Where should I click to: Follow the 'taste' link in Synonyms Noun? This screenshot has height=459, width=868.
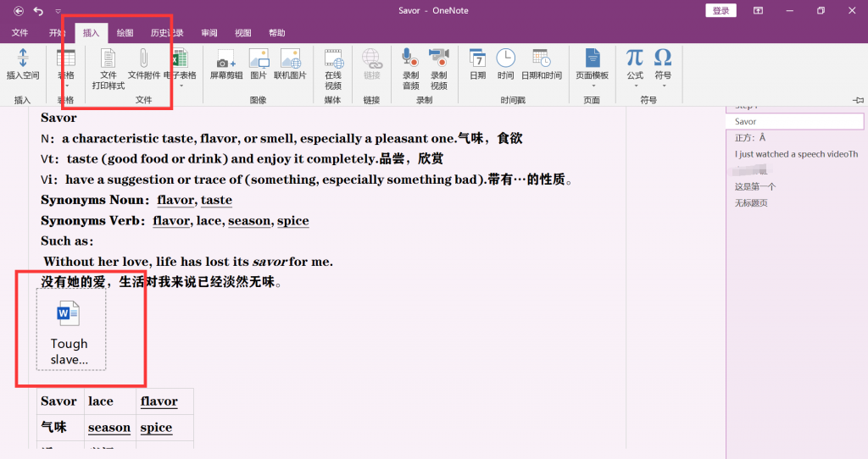216,200
